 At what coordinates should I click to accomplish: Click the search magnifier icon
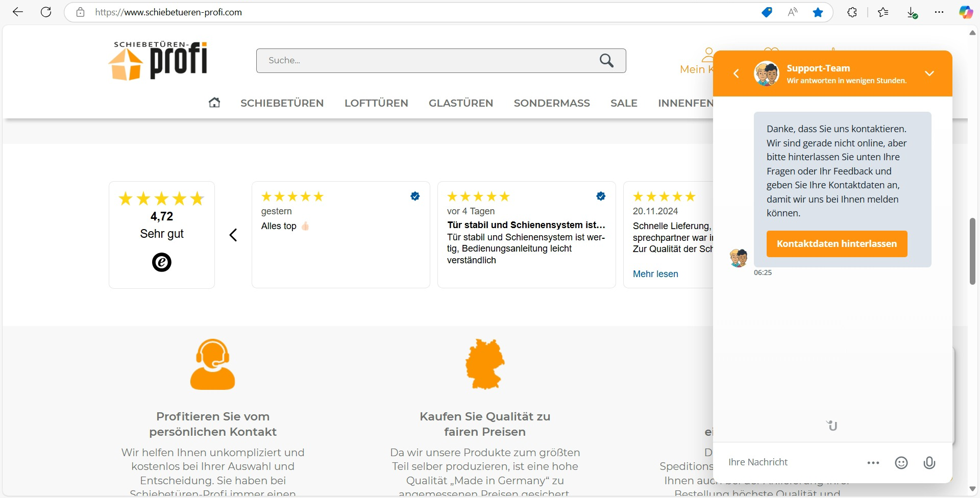coord(606,60)
